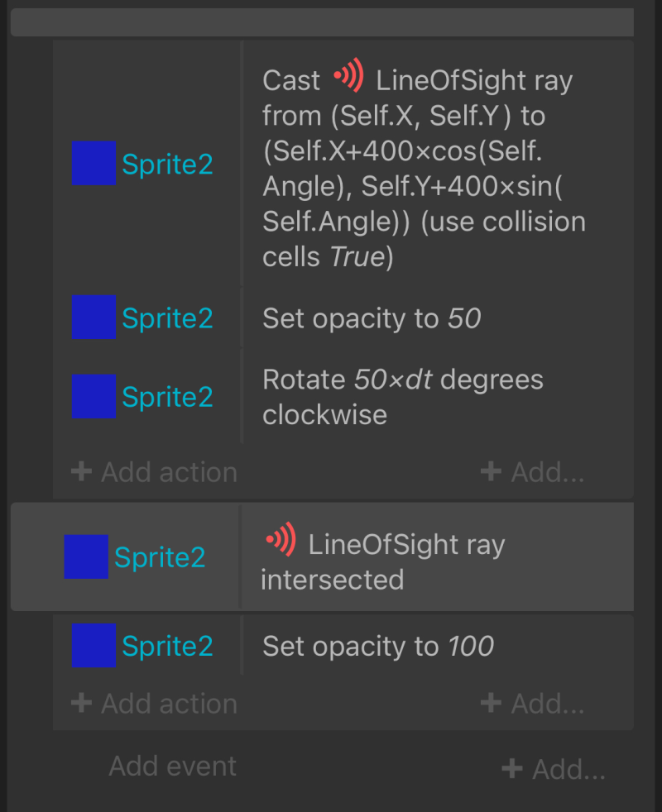Select the Cast LineOfSight ray action text
662x812 pixels.
coord(424,168)
